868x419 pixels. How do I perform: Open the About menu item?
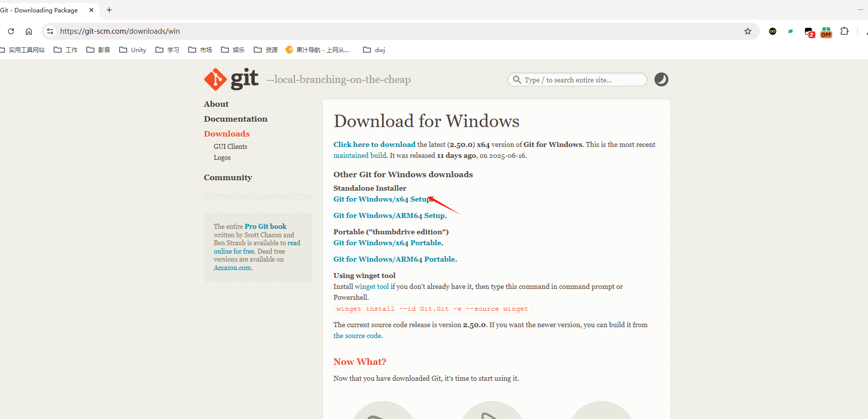216,104
